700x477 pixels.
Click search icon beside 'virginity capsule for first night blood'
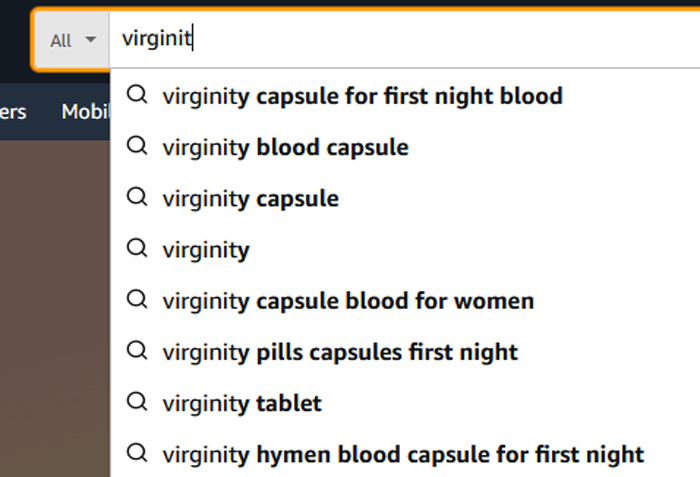tap(137, 95)
